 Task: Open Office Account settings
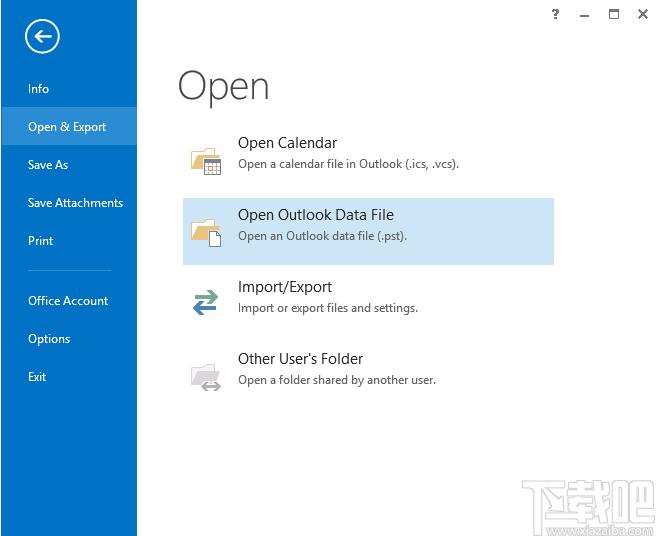pyautogui.click(x=68, y=300)
